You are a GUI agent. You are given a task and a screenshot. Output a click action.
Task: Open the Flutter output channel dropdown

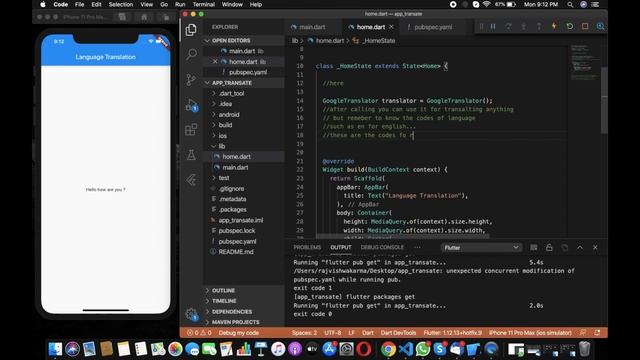coord(481,247)
